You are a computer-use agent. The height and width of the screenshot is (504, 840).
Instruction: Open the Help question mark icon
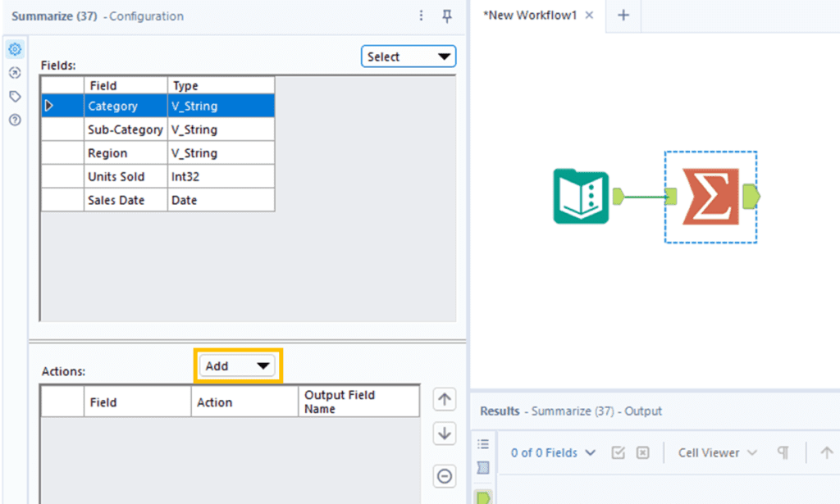[15, 120]
